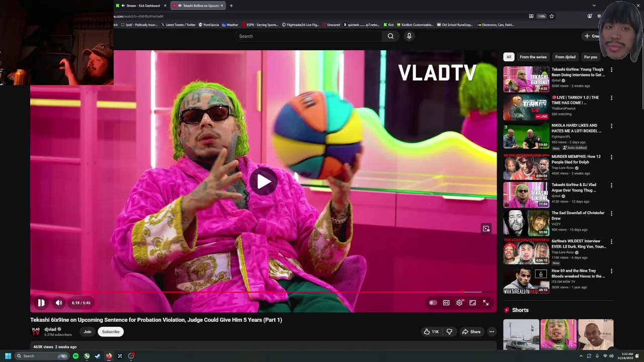Bookmark this page with star icon

[x=551, y=16]
